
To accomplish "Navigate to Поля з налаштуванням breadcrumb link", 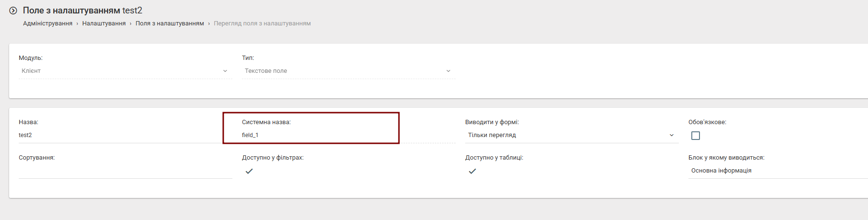I will pyautogui.click(x=169, y=23).
